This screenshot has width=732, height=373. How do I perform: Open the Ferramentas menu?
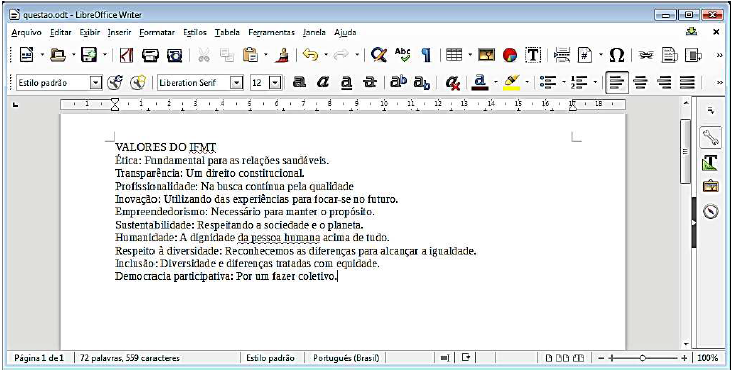click(272, 32)
